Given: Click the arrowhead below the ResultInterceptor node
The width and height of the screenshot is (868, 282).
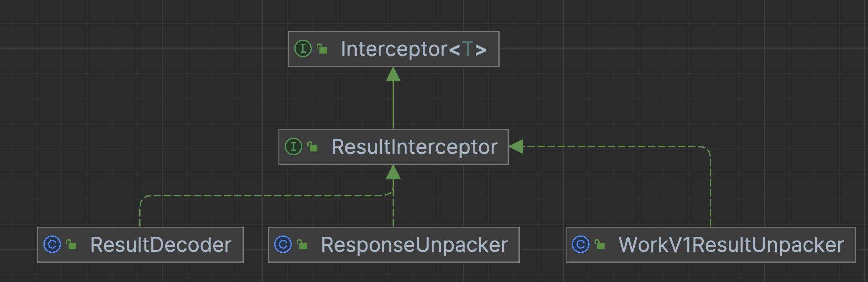Looking at the screenshot, I should click(393, 172).
